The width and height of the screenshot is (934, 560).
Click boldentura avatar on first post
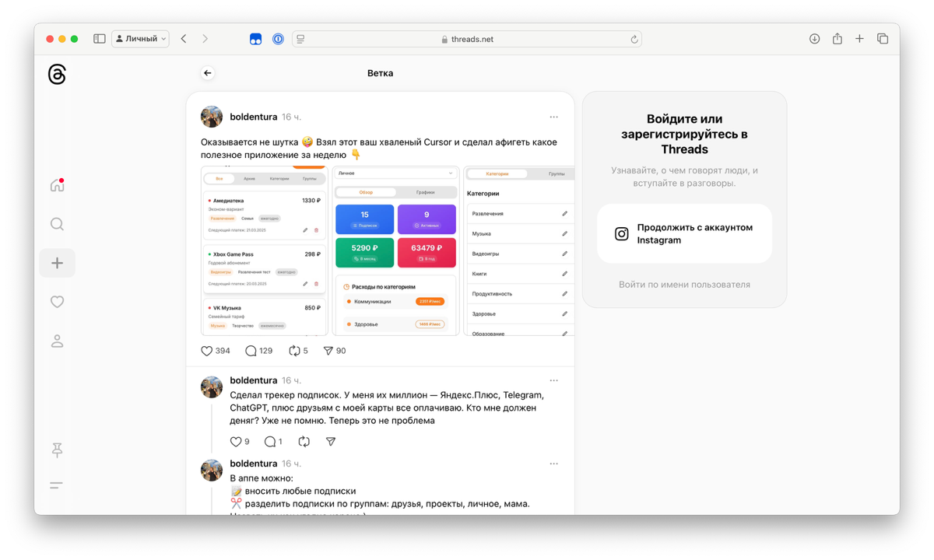click(212, 117)
